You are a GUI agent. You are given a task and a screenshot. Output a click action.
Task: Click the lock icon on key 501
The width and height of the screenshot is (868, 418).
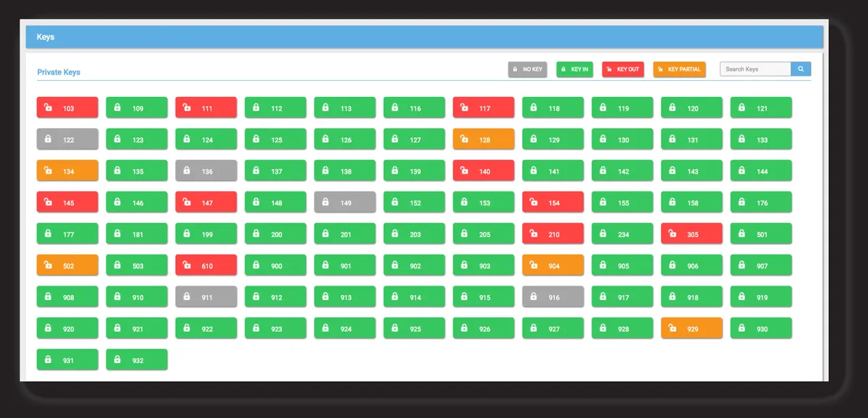tap(741, 234)
